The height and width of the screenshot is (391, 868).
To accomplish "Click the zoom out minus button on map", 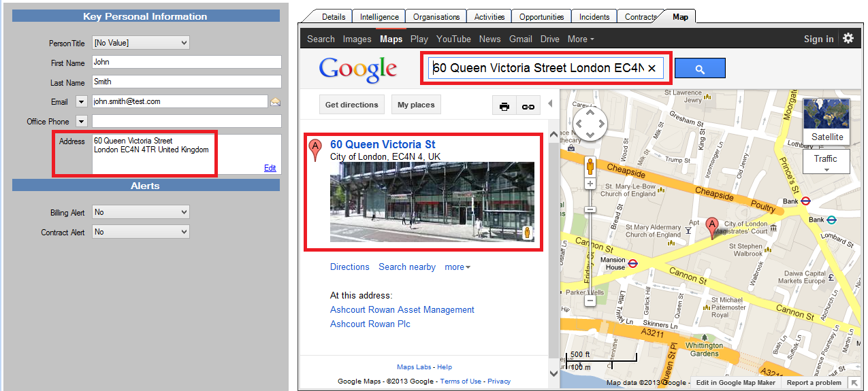I will pos(590,300).
